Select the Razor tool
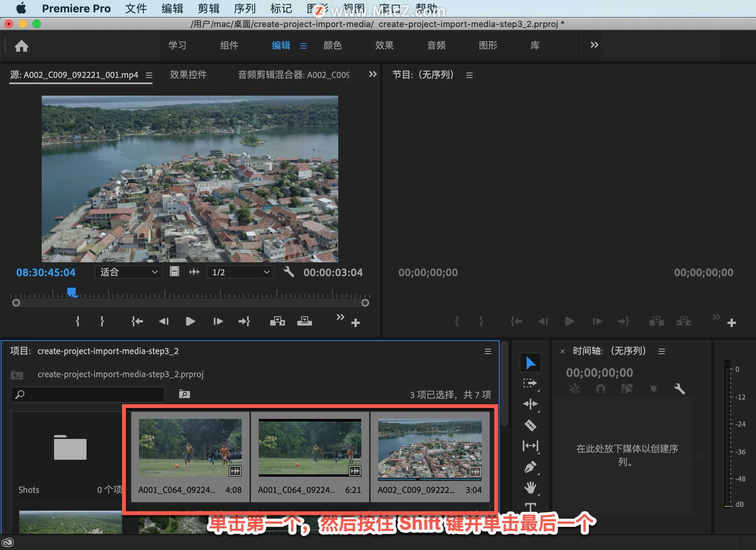This screenshot has width=756, height=550. pyautogui.click(x=530, y=425)
